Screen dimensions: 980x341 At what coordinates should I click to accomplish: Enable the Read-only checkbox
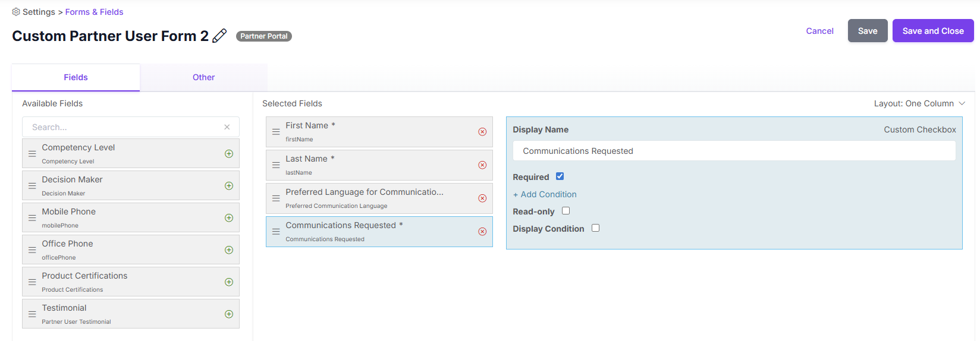pos(566,211)
